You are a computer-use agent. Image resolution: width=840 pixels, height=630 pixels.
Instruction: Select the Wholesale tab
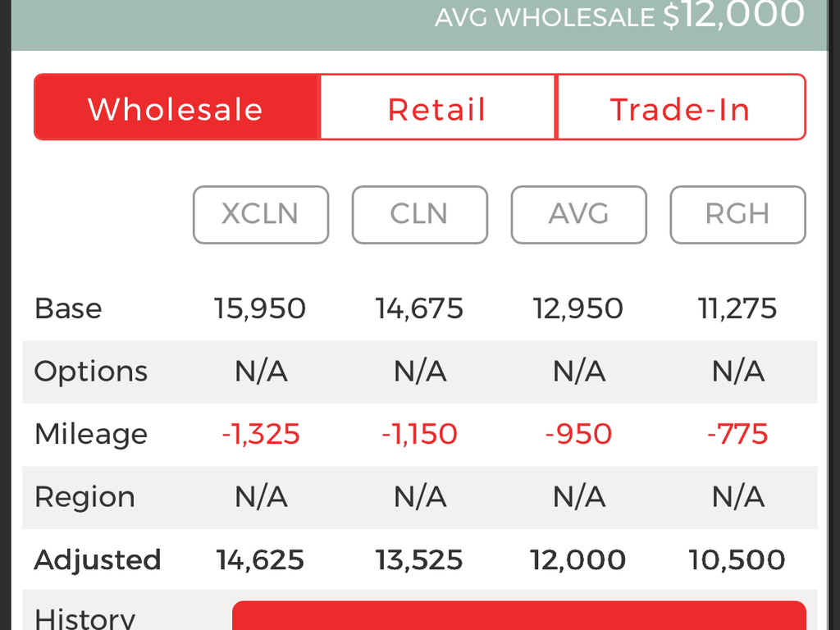177,107
